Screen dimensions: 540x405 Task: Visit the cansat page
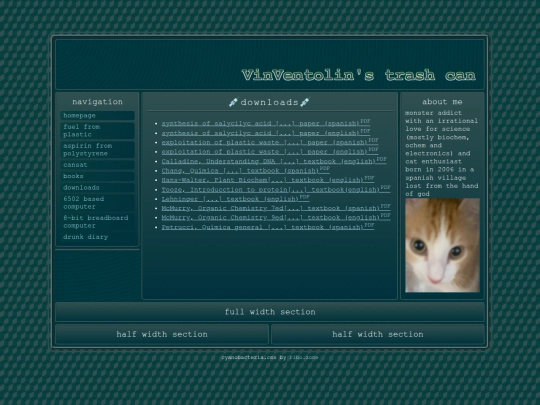pyautogui.click(x=97, y=165)
